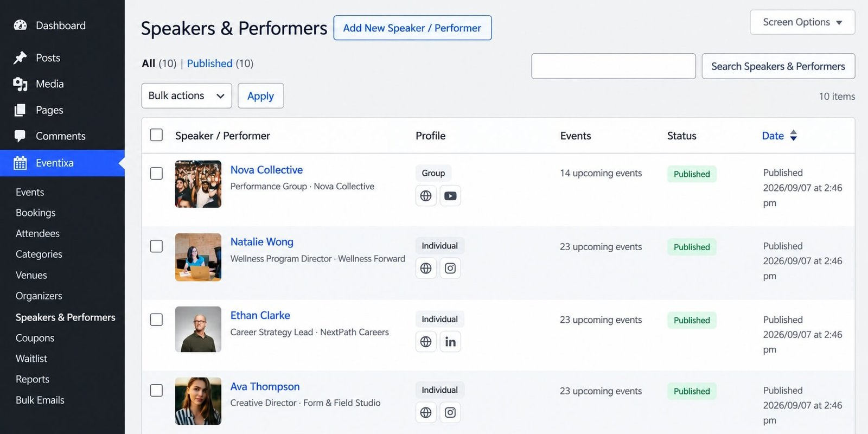Select the Ethan Clarke row checkbox
Screen dimensions: 868x434
156,320
